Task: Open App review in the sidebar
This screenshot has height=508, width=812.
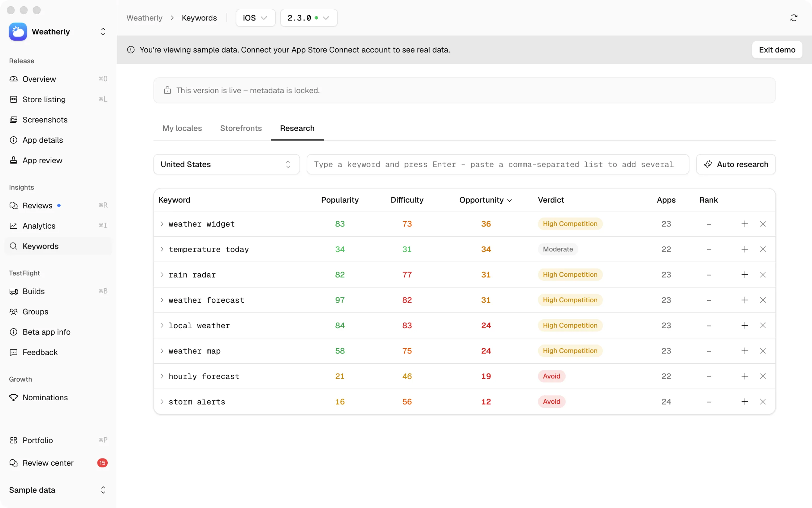Action: tap(58, 160)
